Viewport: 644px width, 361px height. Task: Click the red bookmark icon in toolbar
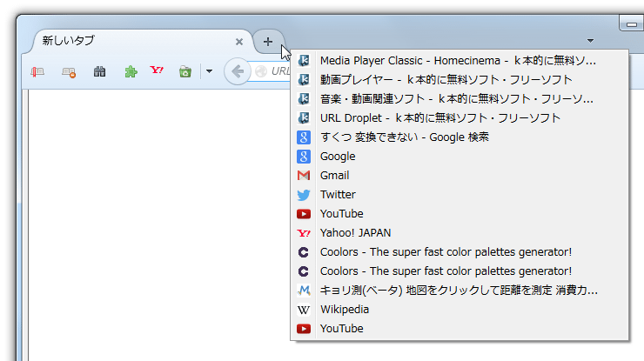(x=37, y=72)
